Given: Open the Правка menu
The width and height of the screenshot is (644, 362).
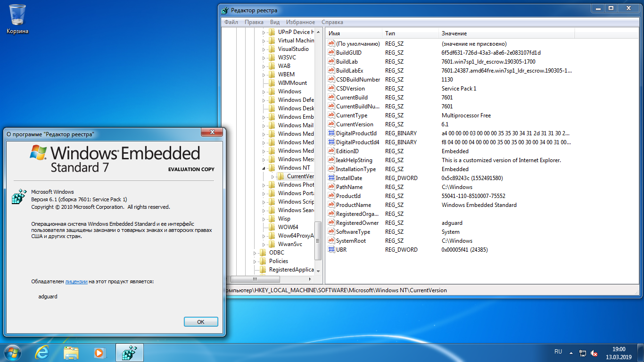Looking at the screenshot, I should tap(254, 22).
